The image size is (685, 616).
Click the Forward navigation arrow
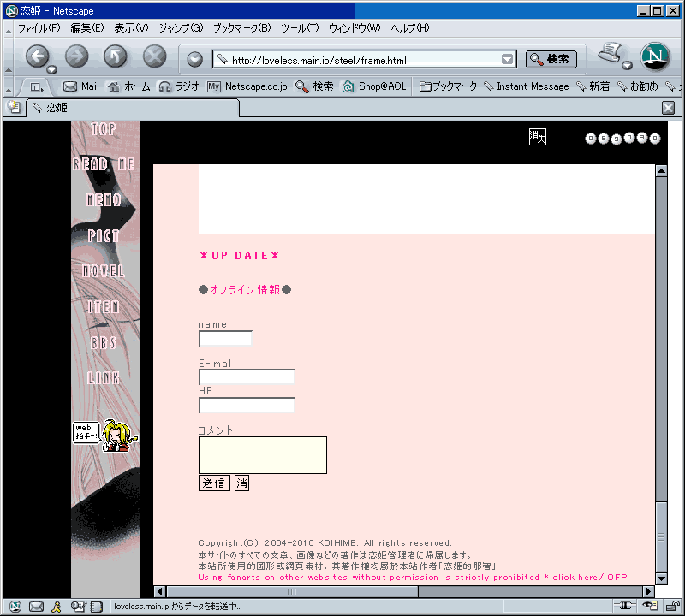tap(76, 56)
